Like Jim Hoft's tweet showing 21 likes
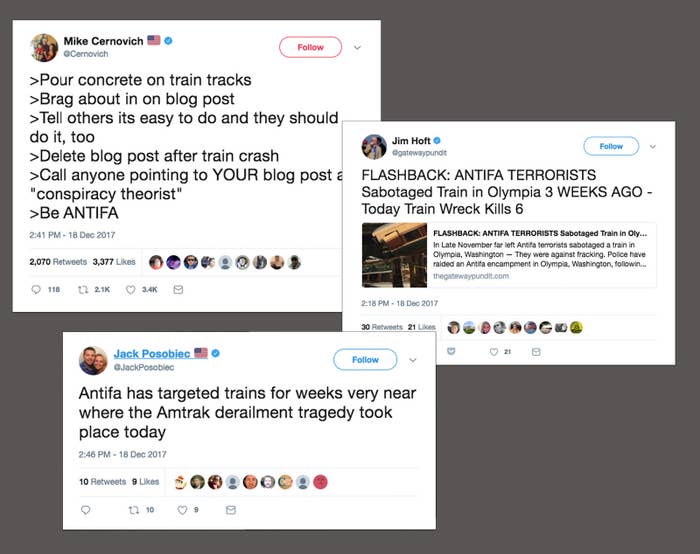 494,352
